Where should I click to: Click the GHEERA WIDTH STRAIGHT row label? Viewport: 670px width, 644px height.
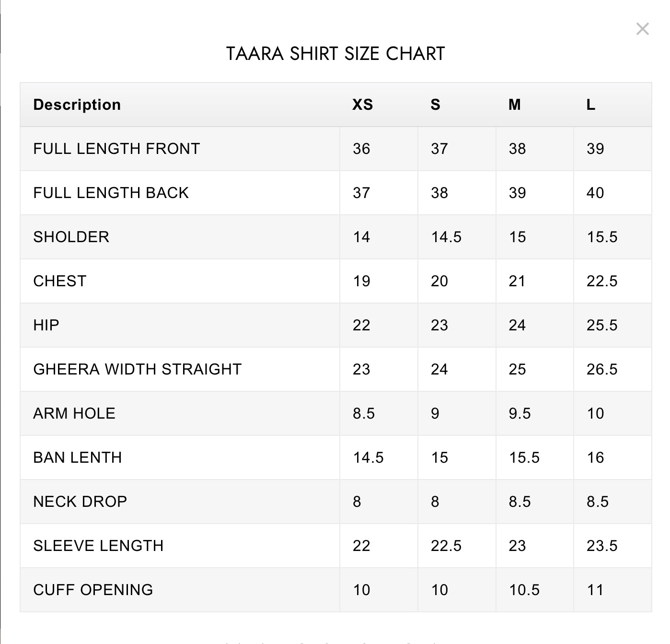click(138, 369)
